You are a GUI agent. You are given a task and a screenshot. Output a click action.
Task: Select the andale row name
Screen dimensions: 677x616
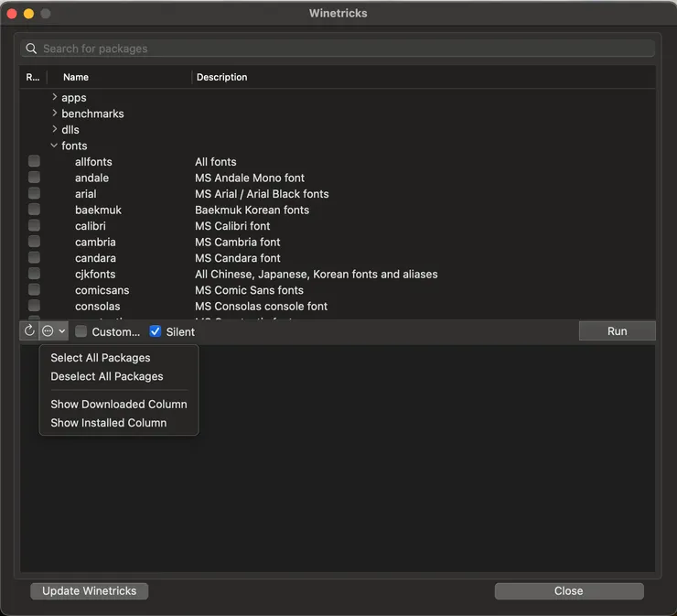click(x=92, y=178)
